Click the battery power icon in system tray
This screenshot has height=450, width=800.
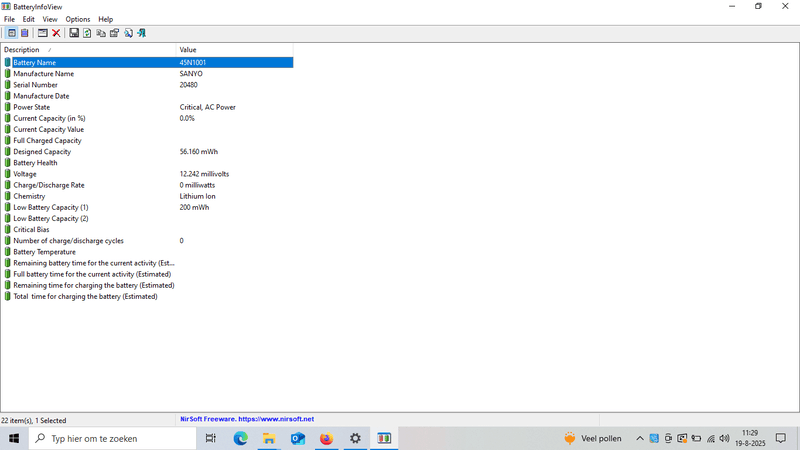point(696,438)
